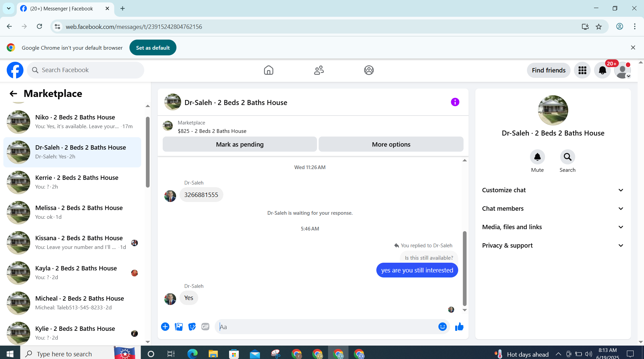
Task: Open more actions plus icon in composer
Action: pos(165,327)
